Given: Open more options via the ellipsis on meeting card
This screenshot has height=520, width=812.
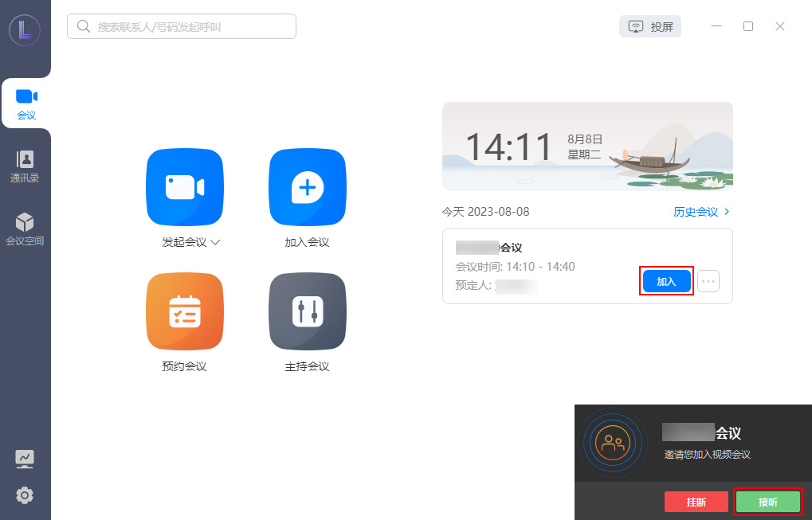Looking at the screenshot, I should [708, 281].
